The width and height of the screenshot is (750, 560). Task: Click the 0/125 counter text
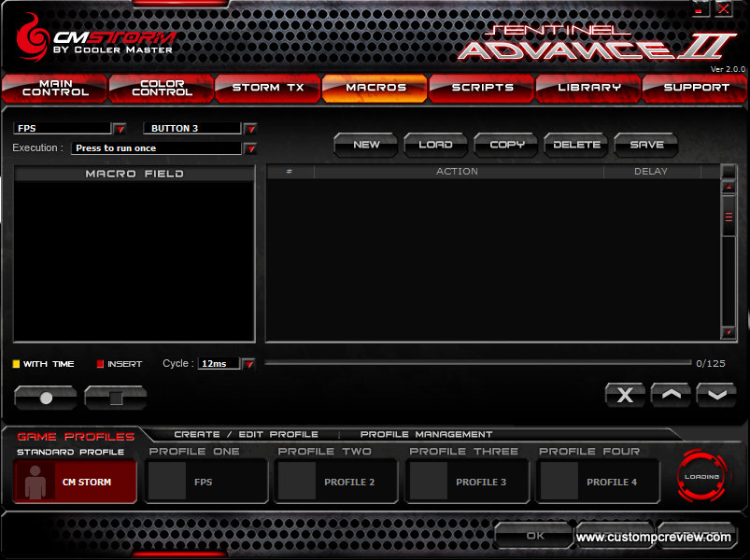click(x=710, y=364)
